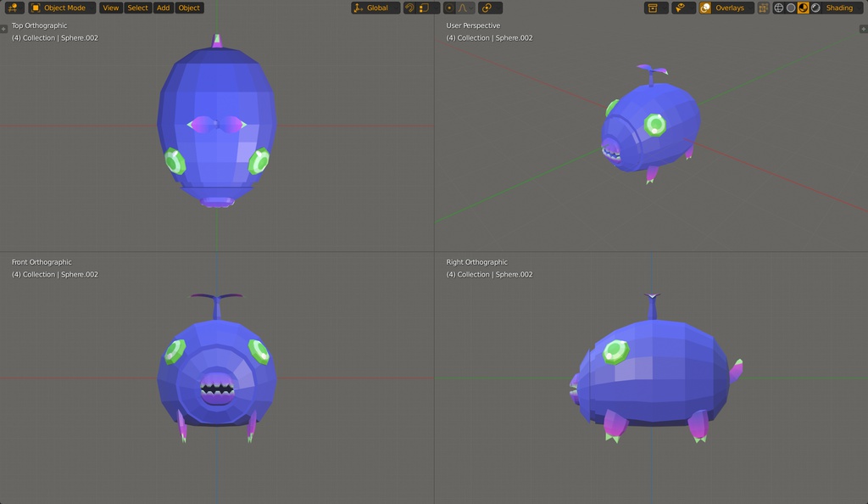Click the Right Orthographic view label

pos(476,262)
